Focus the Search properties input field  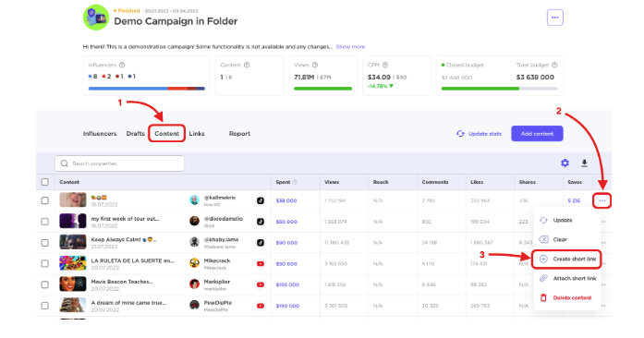(119, 163)
